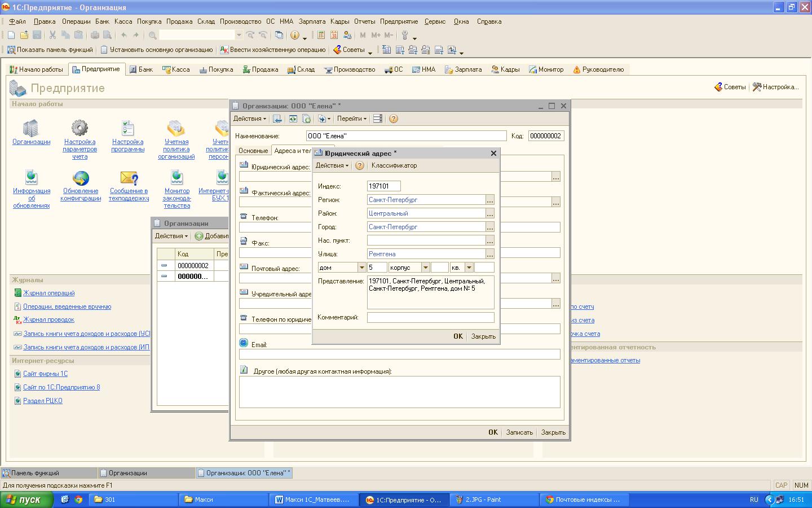This screenshot has width=812, height=508.
Task: Expand the дом type dropdown
Action: pyautogui.click(x=361, y=268)
